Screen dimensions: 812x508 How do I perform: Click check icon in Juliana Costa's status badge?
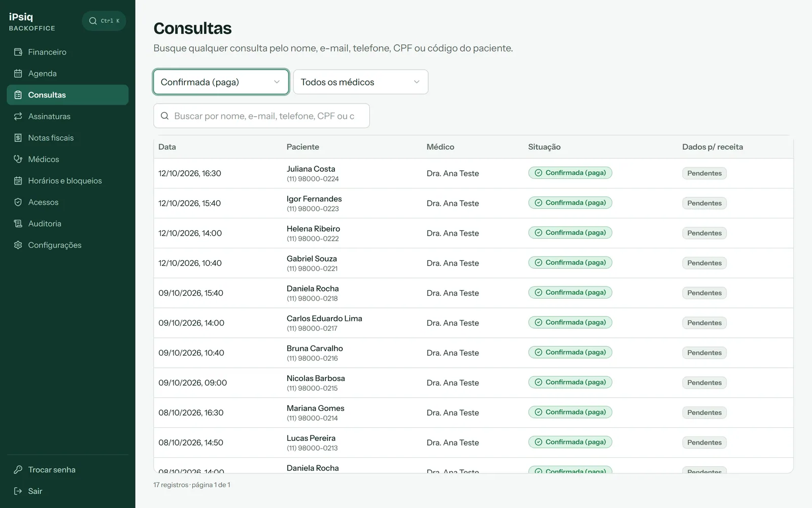[538, 173]
